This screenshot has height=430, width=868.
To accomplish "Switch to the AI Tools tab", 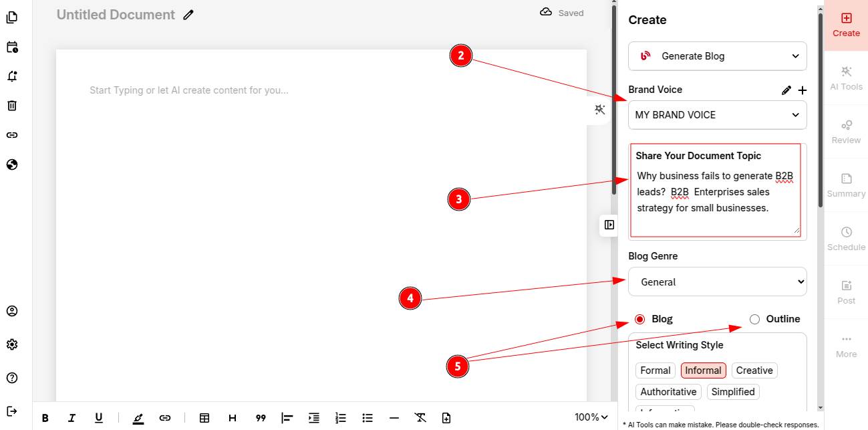I will [x=846, y=78].
